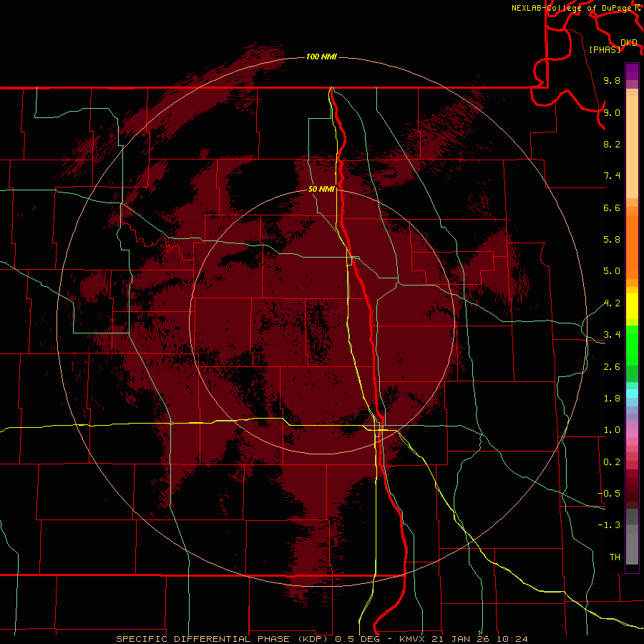Click the "TH" threshold label
Image resolution: width=644 pixels, height=644 pixels.
pyautogui.click(x=615, y=557)
